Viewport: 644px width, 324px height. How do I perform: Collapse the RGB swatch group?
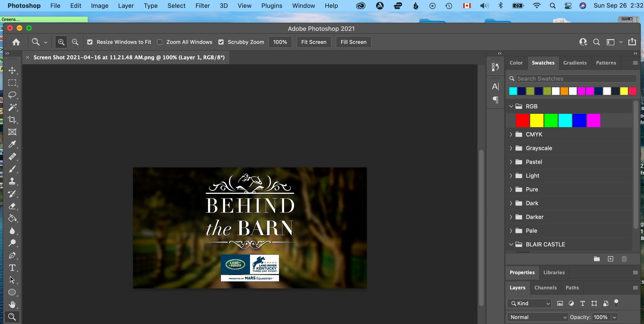[511, 106]
